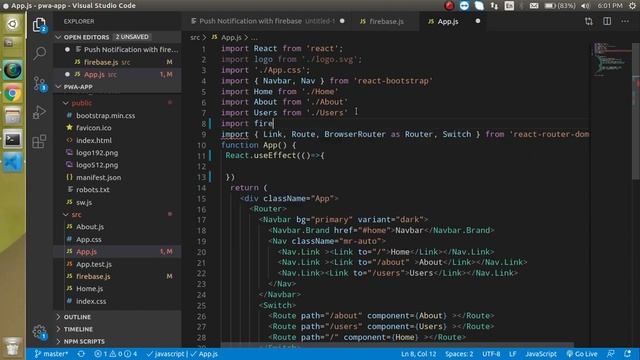Open the Extensions view

[39, 142]
